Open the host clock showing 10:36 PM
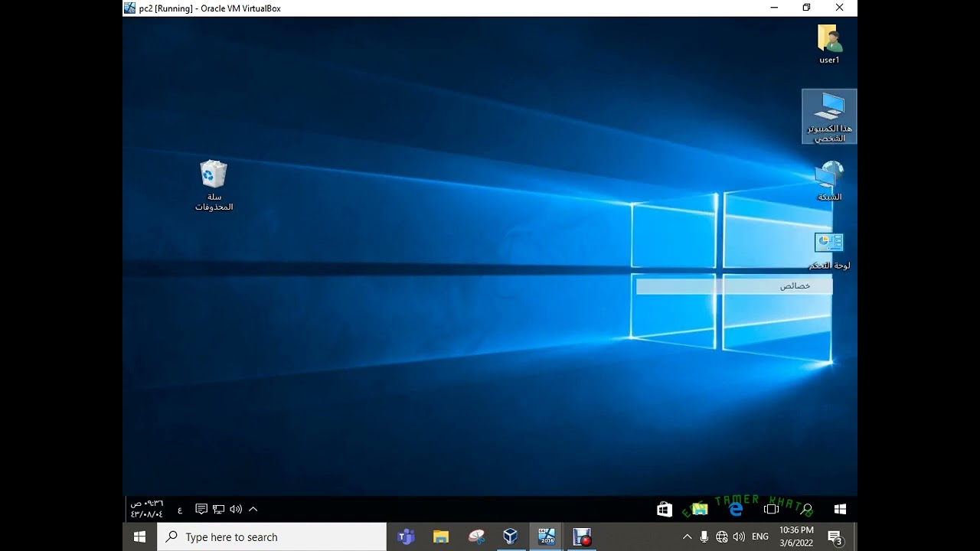This screenshot has height=551, width=980. coord(796,536)
